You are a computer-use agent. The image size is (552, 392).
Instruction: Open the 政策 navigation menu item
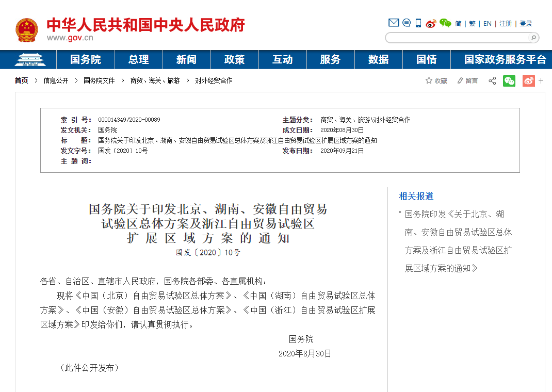234,60
